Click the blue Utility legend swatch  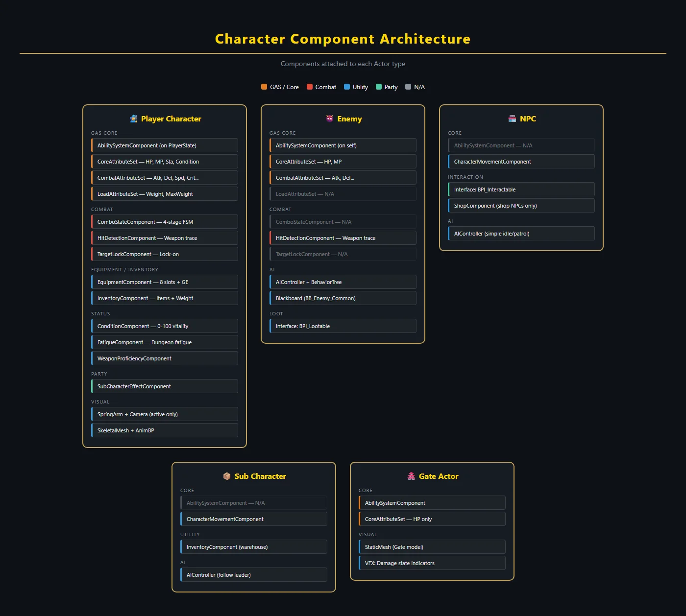pyautogui.click(x=347, y=87)
